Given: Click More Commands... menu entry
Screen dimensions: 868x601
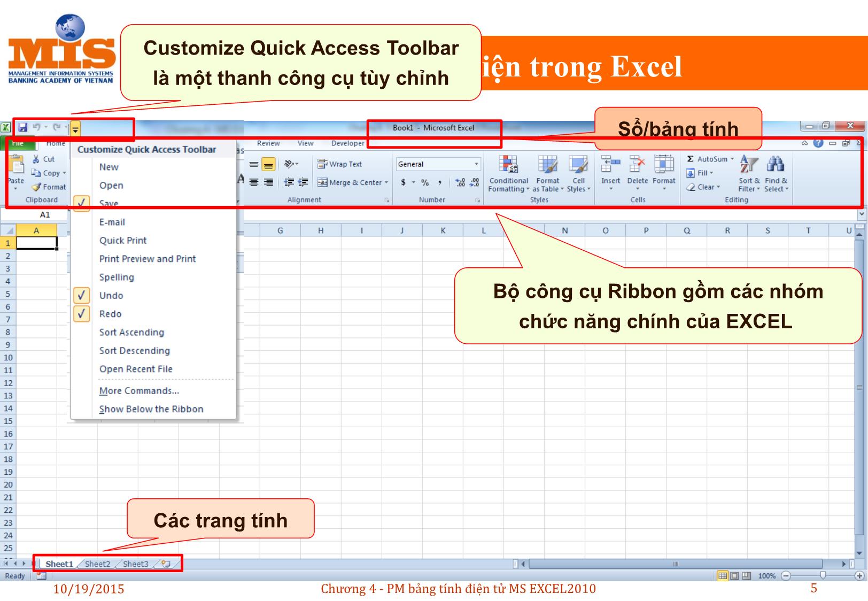Looking at the screenshot, I should click(x=154, y=391).
